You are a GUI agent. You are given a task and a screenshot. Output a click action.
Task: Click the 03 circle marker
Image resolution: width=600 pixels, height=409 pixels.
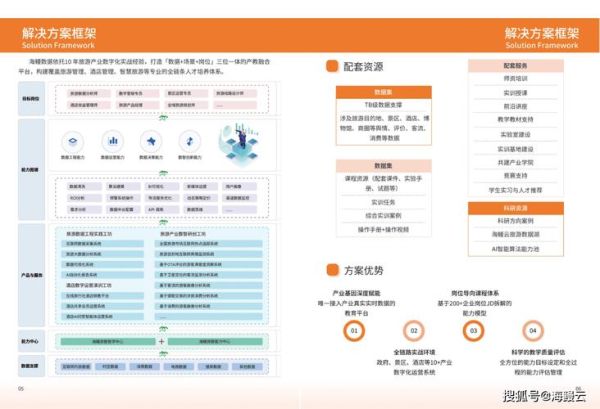tap(473, 331)
